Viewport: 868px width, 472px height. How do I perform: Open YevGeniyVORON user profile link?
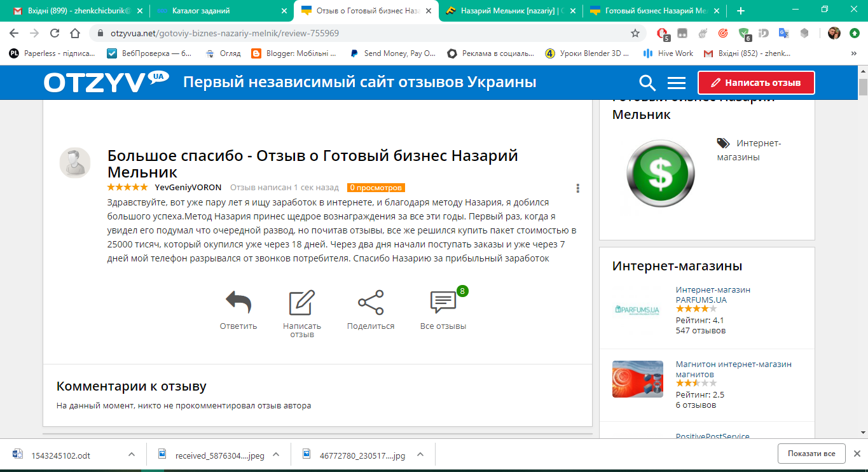point(188,188)
